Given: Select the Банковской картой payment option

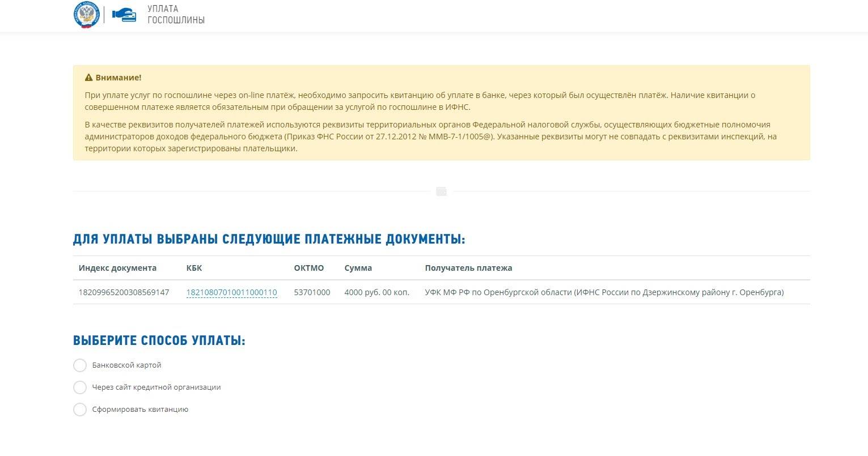Looking at the screenshot, I should pyautogui.click(x=80, y=365).
